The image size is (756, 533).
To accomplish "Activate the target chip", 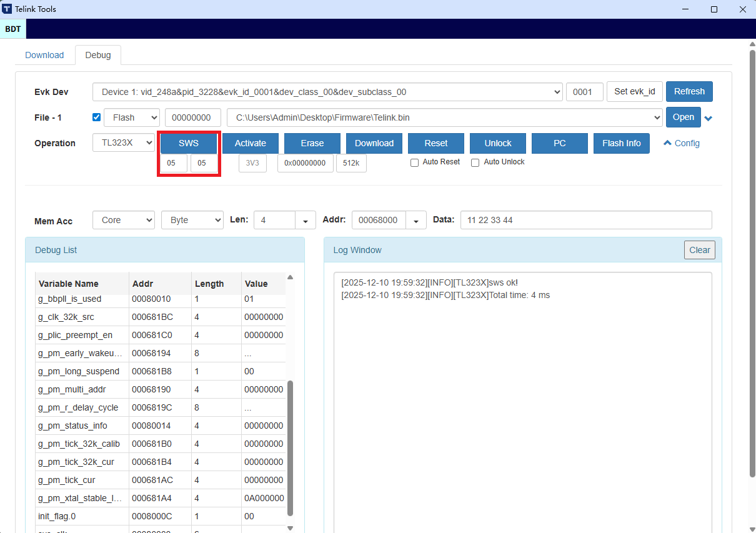I will point(249,143).
